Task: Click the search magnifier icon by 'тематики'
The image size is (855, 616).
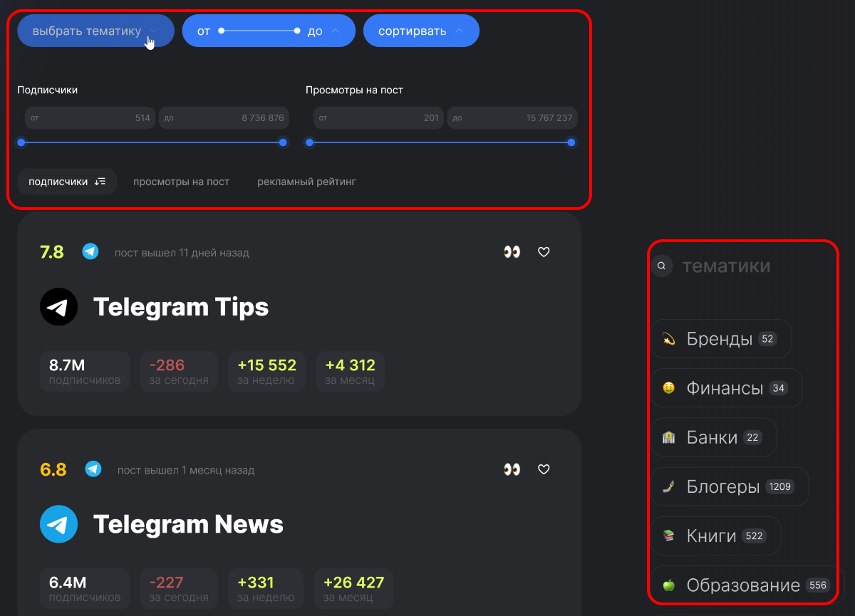Action: (x=662, y=266)
